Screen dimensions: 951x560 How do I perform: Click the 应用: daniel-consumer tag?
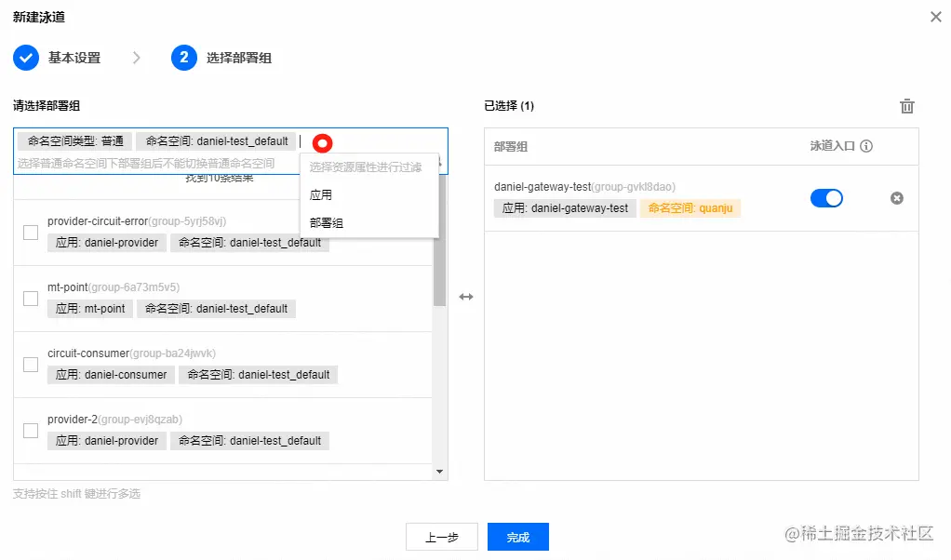(x=111, y=375)
